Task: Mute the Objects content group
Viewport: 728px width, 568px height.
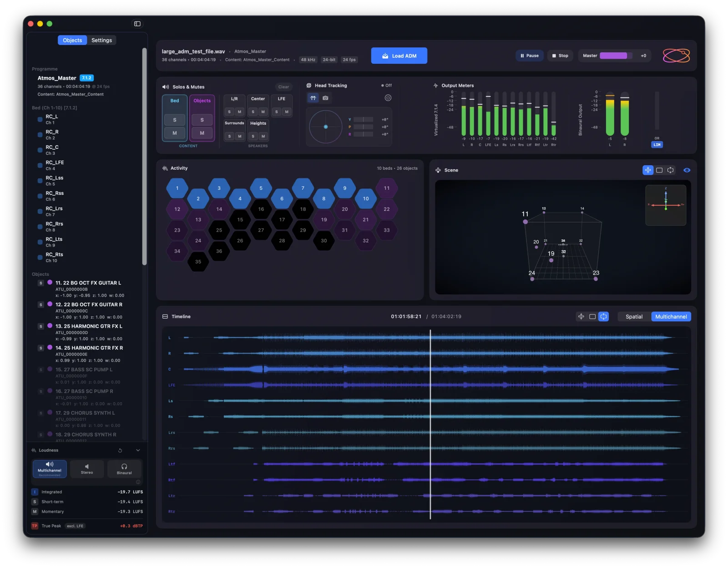Action: [202, 133]
